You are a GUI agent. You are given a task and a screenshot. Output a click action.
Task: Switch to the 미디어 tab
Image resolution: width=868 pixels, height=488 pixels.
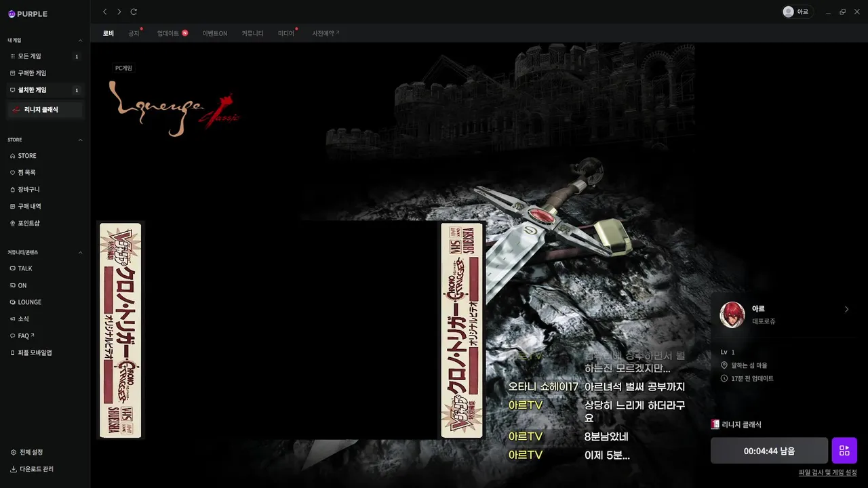pos(286,33)
